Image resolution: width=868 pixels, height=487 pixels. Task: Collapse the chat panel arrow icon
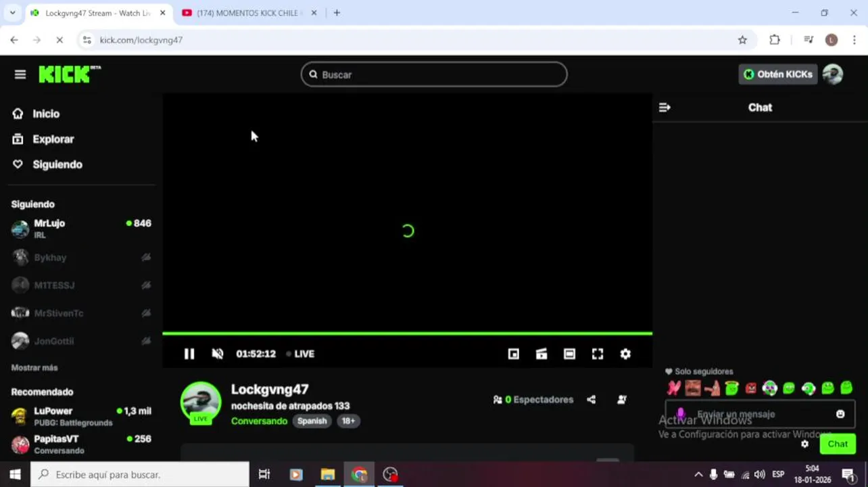click(x=665, y=108)
